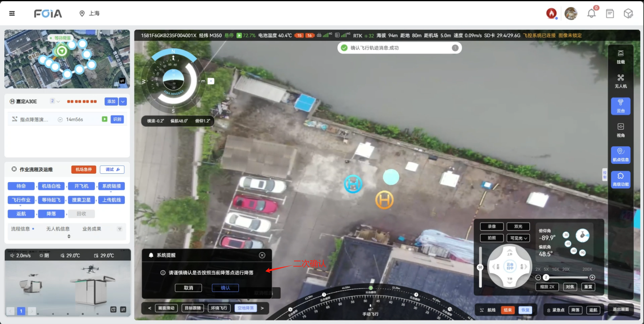Switch to the 无人机信息 tab
644x324 pixels.
tap(58, 229)
